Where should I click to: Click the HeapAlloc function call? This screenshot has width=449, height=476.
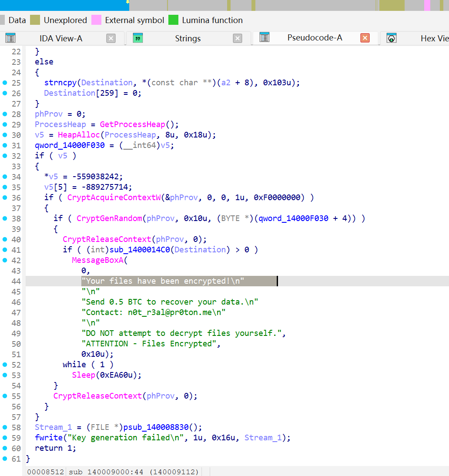coord(79,135)
